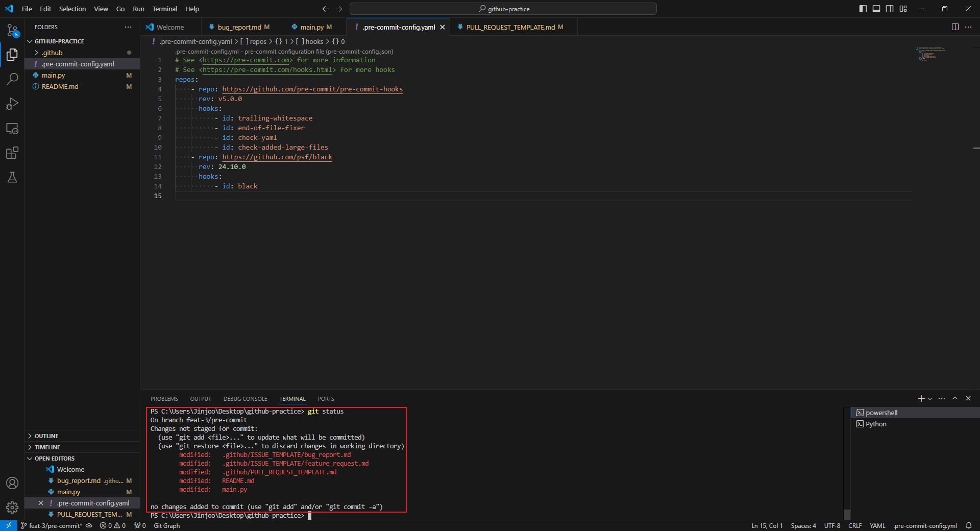Click Ln 15, Col 1 position indicator
The image size is (980, 531).
(767, 525)
